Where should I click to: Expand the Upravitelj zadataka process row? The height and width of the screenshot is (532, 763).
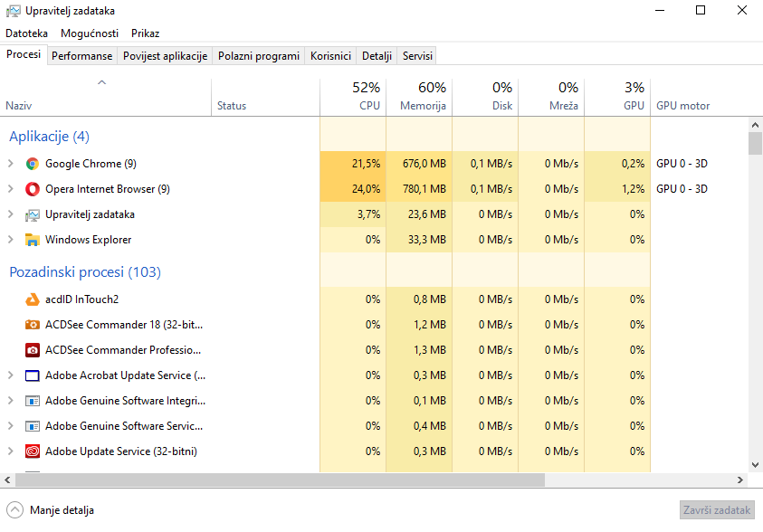[x=11, y=214]
